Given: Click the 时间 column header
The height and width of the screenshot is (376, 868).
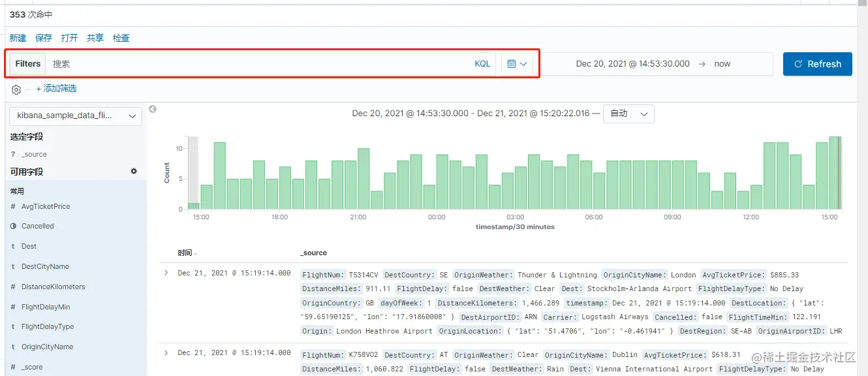Looking at the screenshot, I should pos(185,253).
